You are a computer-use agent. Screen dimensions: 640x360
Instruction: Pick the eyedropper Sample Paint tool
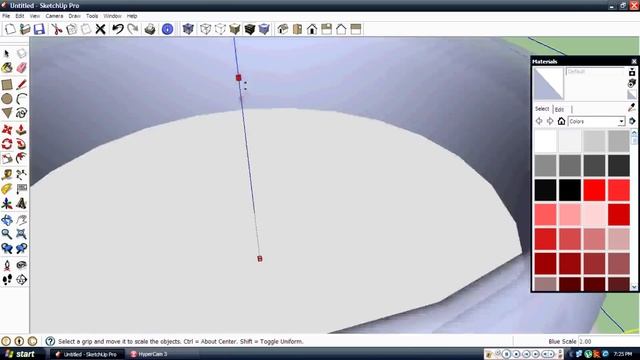coord(632,108)
